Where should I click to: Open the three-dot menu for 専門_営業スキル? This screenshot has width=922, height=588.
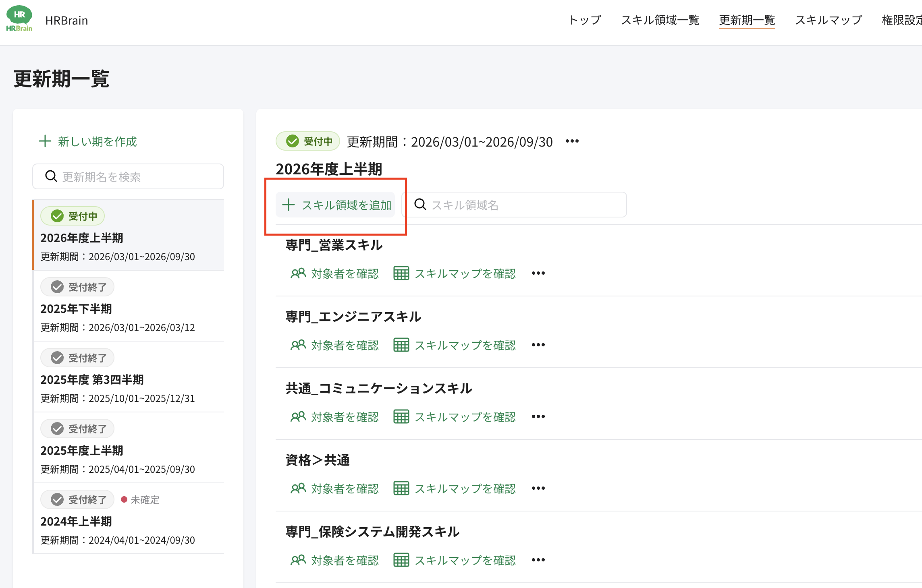[538, 273]
